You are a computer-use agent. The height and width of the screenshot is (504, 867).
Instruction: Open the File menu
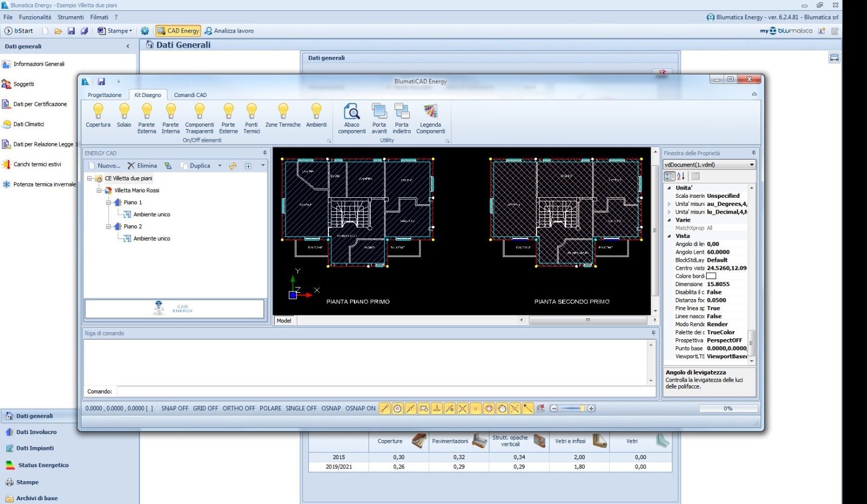pyautogui.click(x=8, y=17)
